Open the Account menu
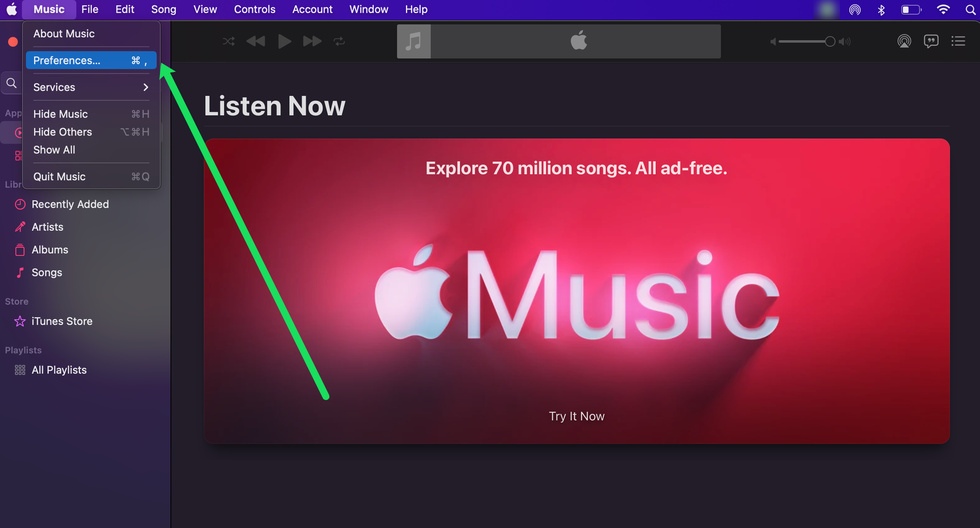This screenshot has width=980, height=528. [x=312, y=9]
